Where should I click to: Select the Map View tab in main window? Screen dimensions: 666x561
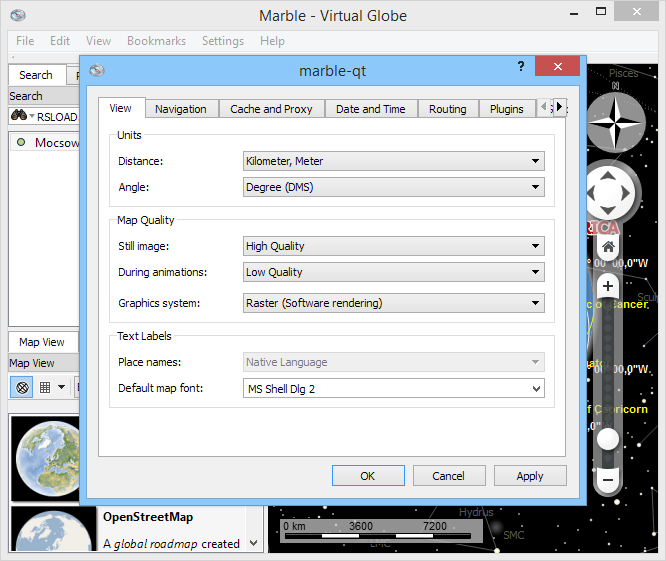pyautogui.click(x=42, y=342)
